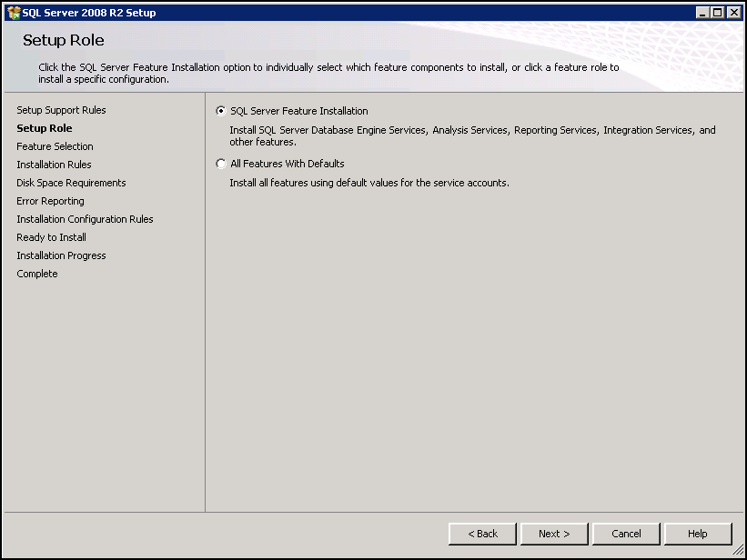Select the SQL Server Feature Installation radio button
Screen dimensions: 747x560
(220, 111)
